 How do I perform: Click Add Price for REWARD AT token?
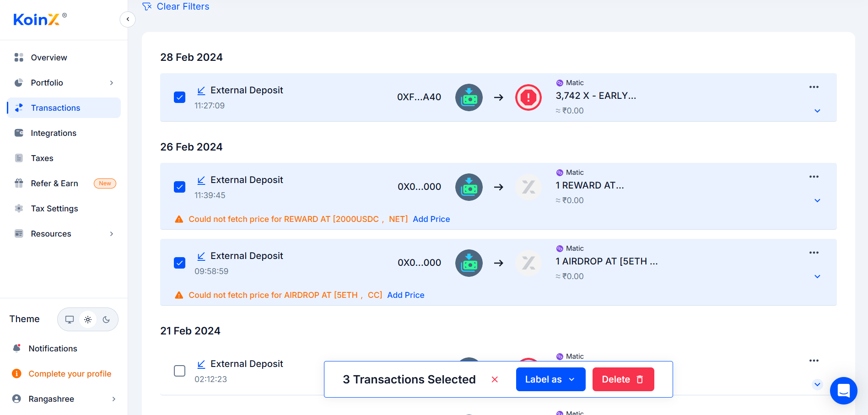tap(431, 219)
